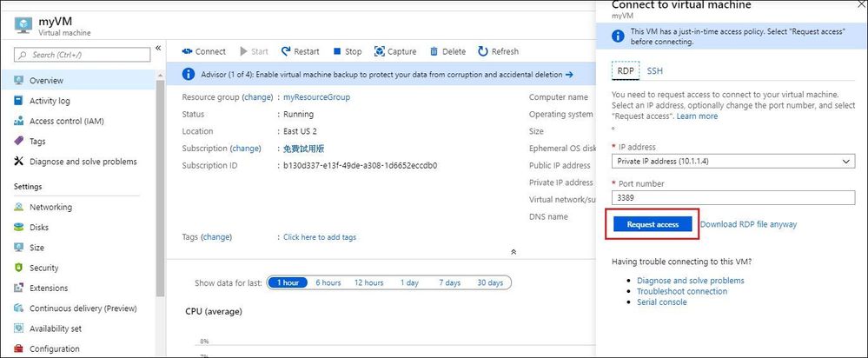Open Serial console link
The image size is (868, 358).
point(661,302)
